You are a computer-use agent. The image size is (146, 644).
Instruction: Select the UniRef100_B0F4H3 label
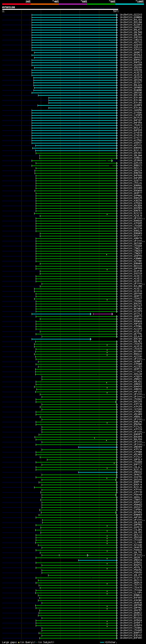[131, 598]
